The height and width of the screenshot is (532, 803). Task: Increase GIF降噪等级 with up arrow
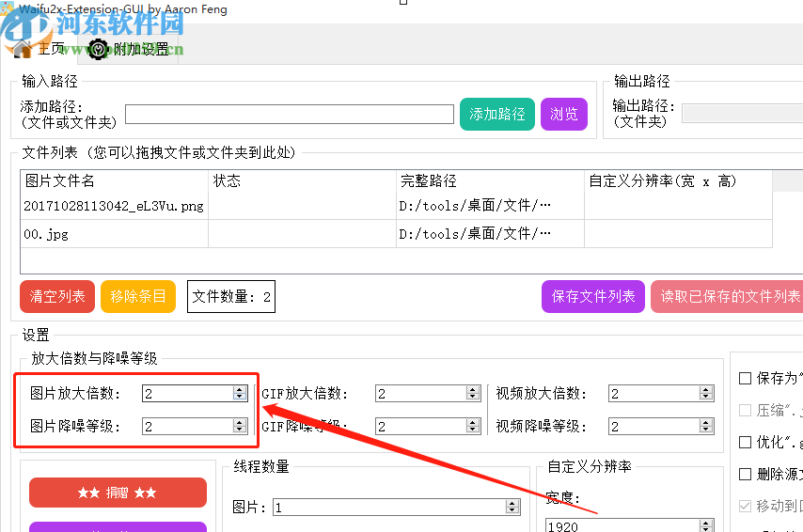(x=473, y=422)
